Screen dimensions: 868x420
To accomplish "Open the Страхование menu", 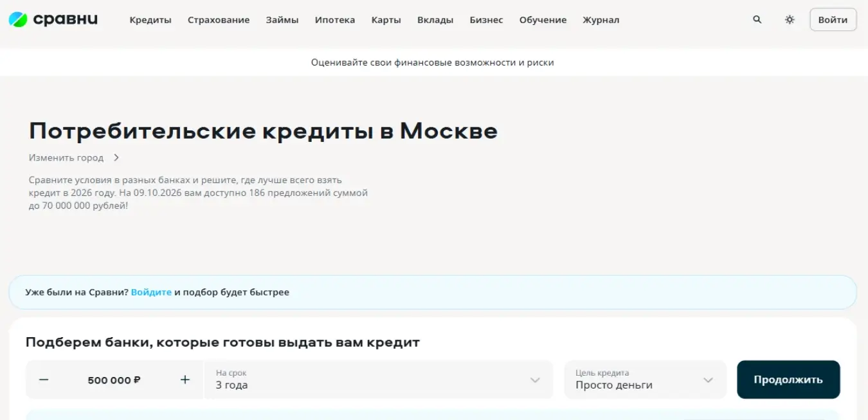I will click(219, 20).
